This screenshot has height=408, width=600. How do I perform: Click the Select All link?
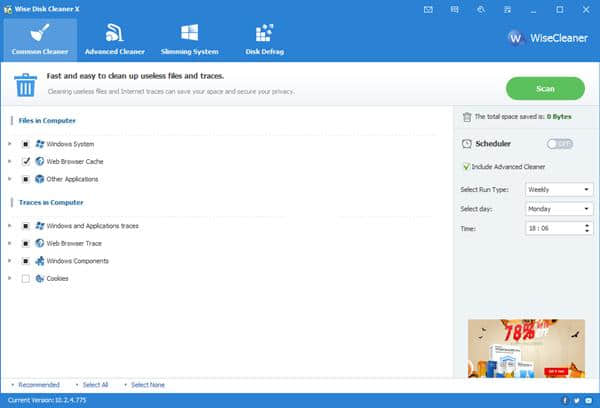94,384
